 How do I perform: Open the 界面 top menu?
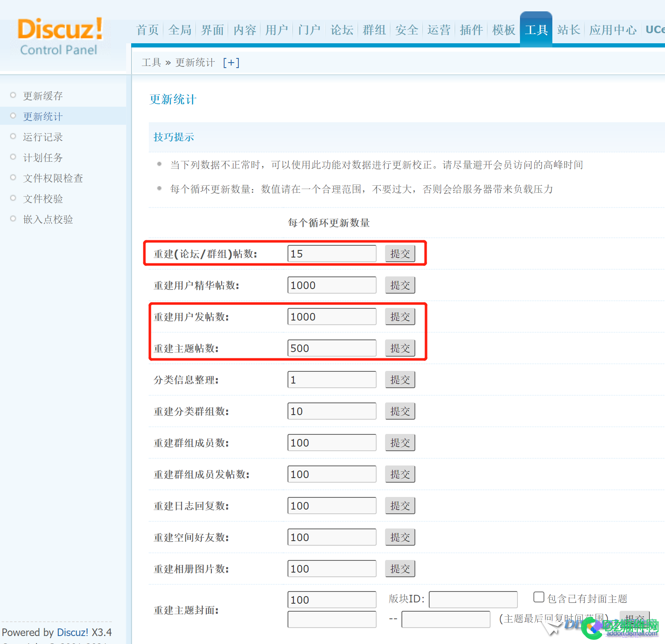coord(212,30)
